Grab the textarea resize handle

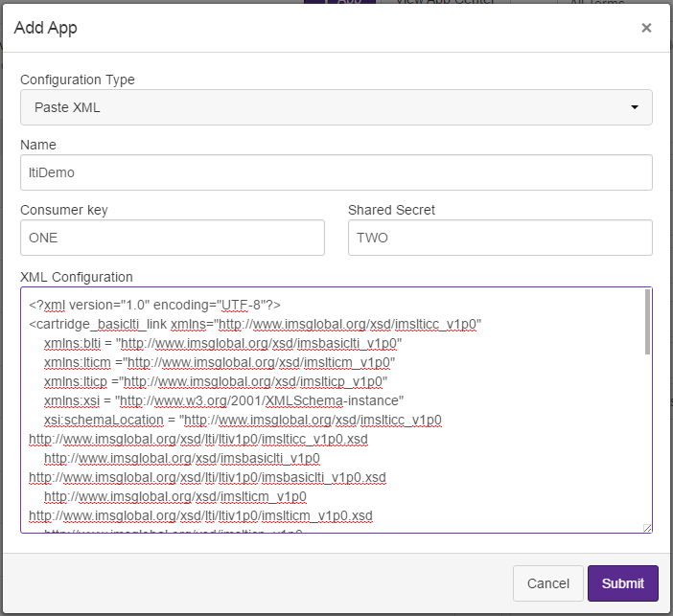(647, 528)
